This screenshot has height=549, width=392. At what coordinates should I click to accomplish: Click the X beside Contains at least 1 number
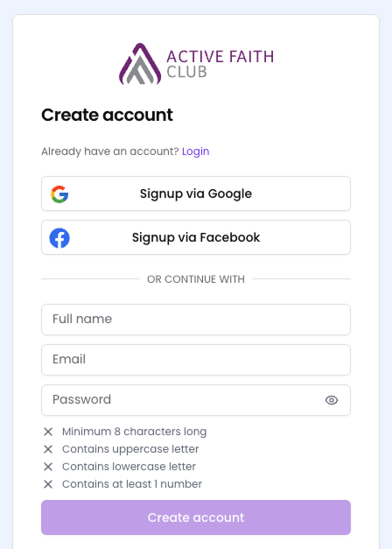point(48,484)
